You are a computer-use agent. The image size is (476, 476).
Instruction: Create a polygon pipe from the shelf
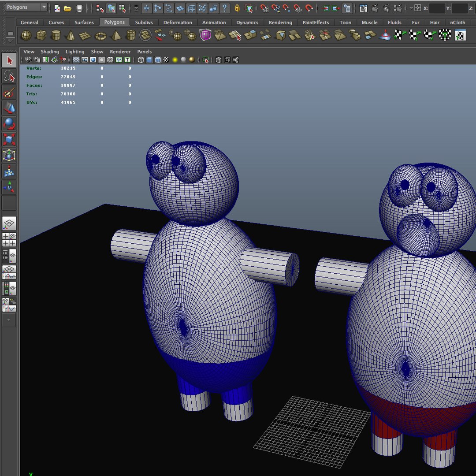click(131, 35)
